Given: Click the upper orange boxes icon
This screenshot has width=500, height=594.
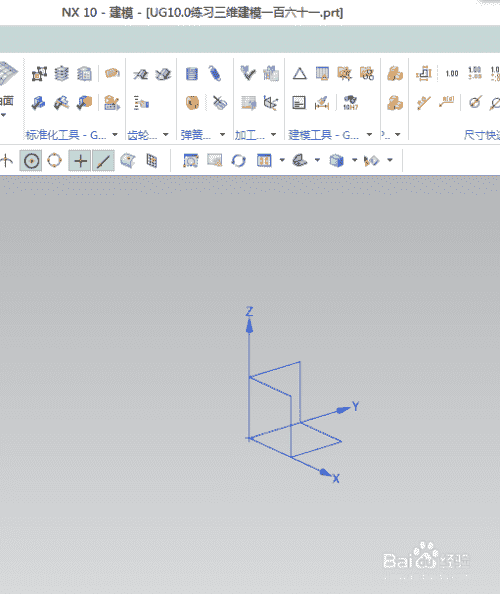Looking at the screenshot, I should (395, 73).
